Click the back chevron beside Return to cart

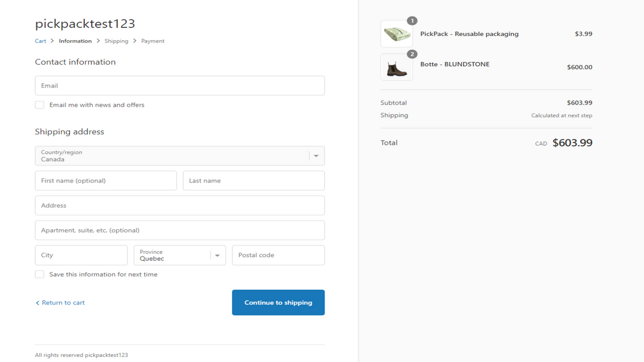tap(37, 303)
